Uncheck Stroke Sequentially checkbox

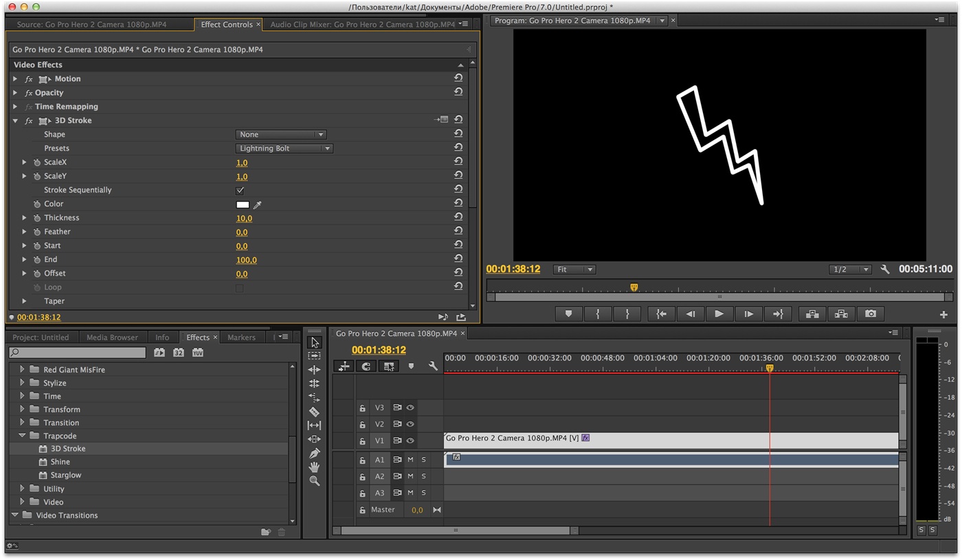point(240,190)
